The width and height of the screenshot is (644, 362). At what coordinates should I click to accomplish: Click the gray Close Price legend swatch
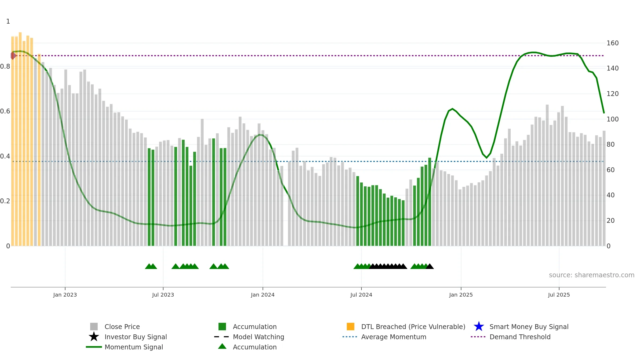(94, 327)
